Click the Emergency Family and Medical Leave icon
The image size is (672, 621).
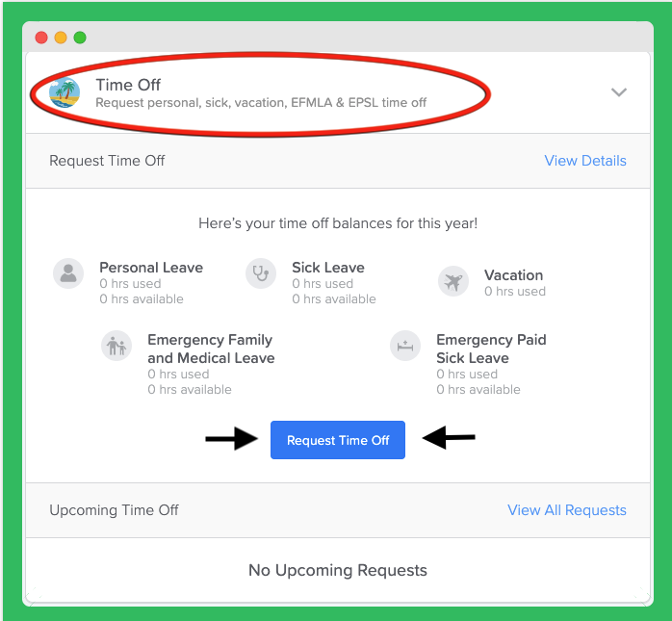(x=116, y=346)
